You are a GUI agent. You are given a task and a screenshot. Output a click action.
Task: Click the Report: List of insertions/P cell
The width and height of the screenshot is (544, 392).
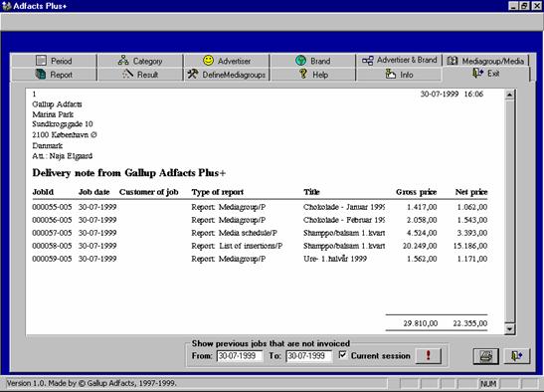click(x=237, y=246)
